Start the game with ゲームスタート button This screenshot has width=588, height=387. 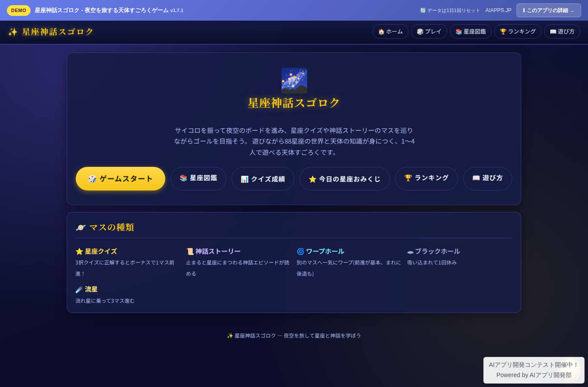(x=121, y=178)
